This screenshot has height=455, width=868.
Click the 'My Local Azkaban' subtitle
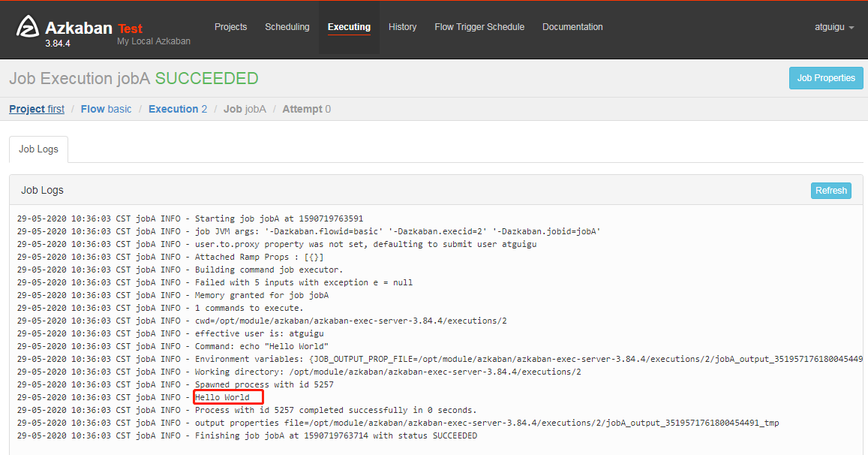point(153,41)
